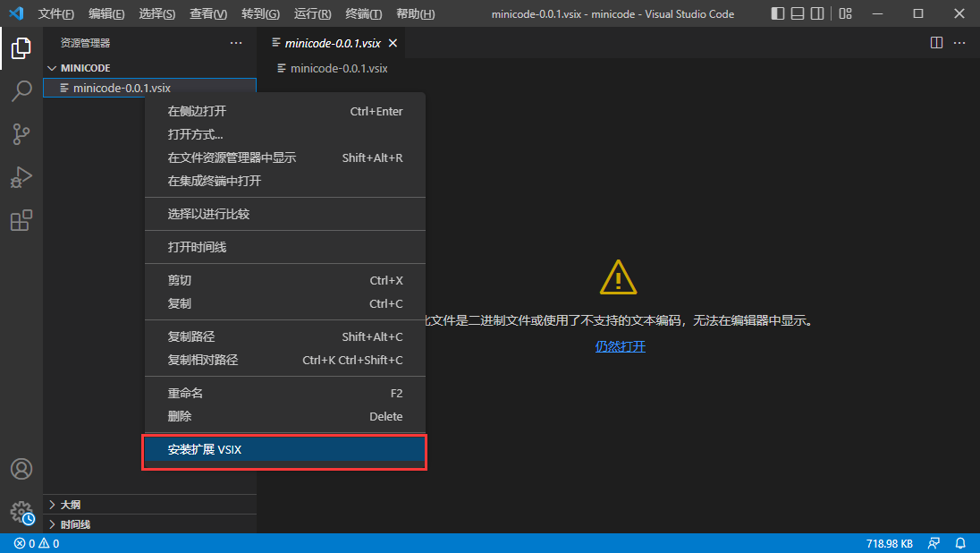Toggle secondary side bar layout icon
980x553 pixels.
coord(817,13)
